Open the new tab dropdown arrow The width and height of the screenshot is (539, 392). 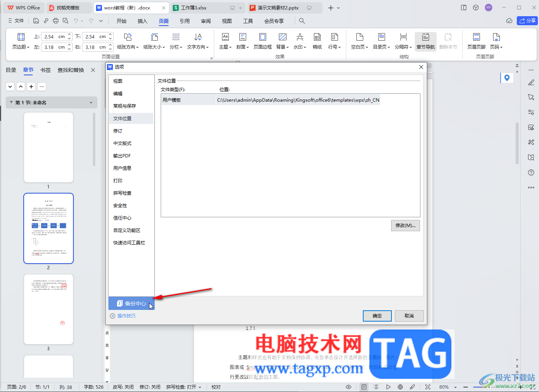point(338,8)
